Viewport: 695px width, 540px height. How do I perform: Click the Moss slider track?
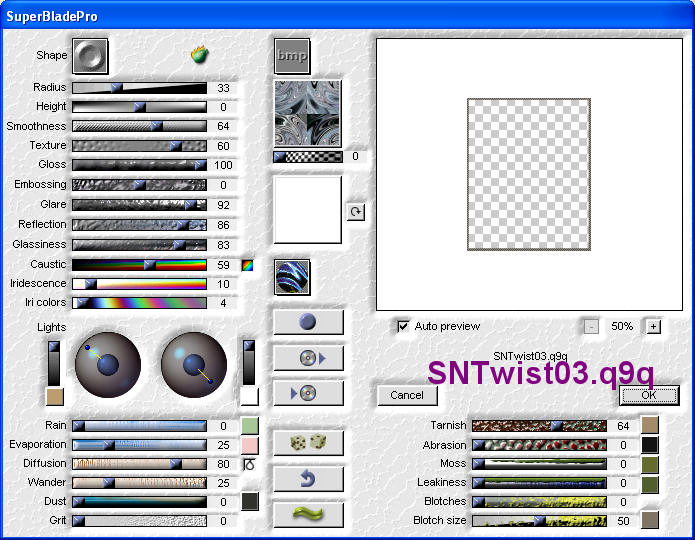point(539,464)
